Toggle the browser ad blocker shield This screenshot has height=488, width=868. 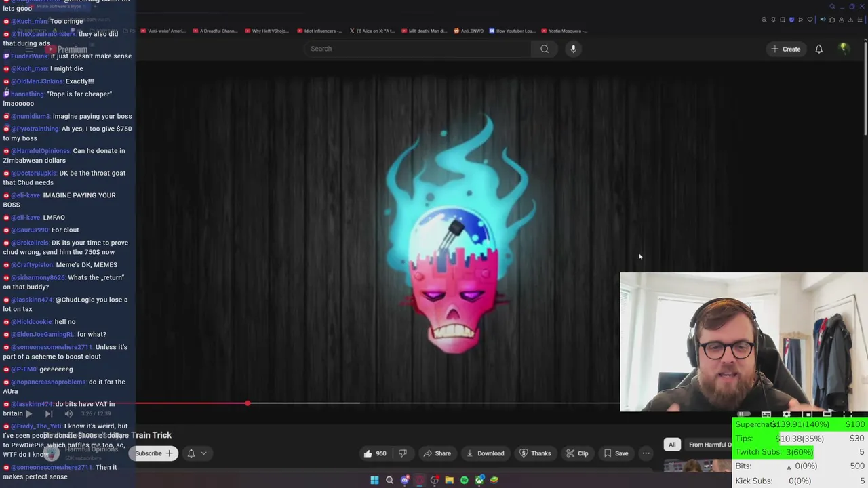(791, 20)
